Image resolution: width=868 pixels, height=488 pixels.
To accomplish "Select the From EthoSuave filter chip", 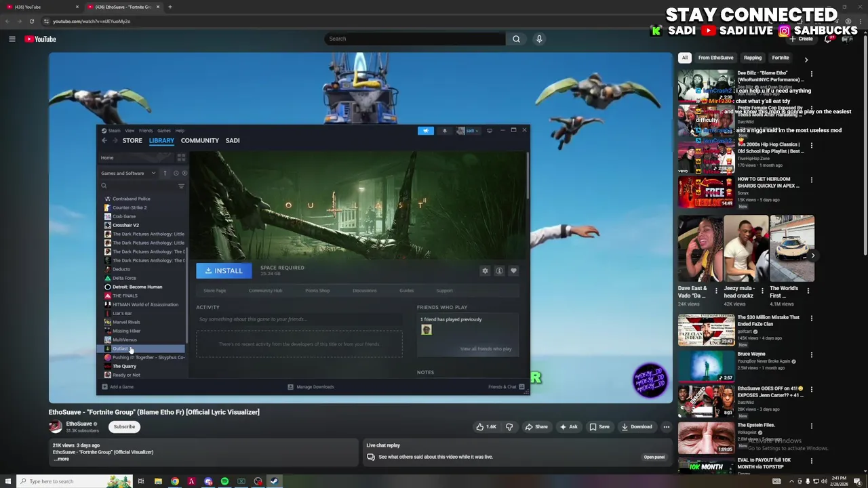I will pyautogui.click(x=715, y=58).
